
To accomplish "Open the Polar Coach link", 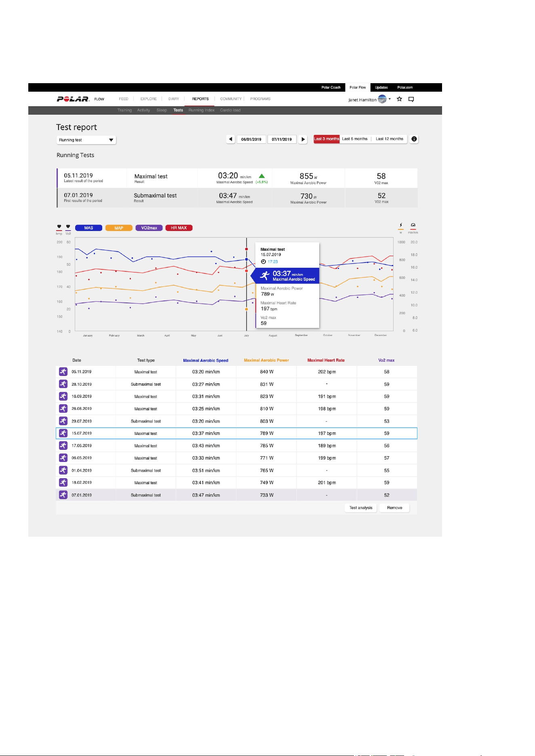I will [x=331, y=87].
